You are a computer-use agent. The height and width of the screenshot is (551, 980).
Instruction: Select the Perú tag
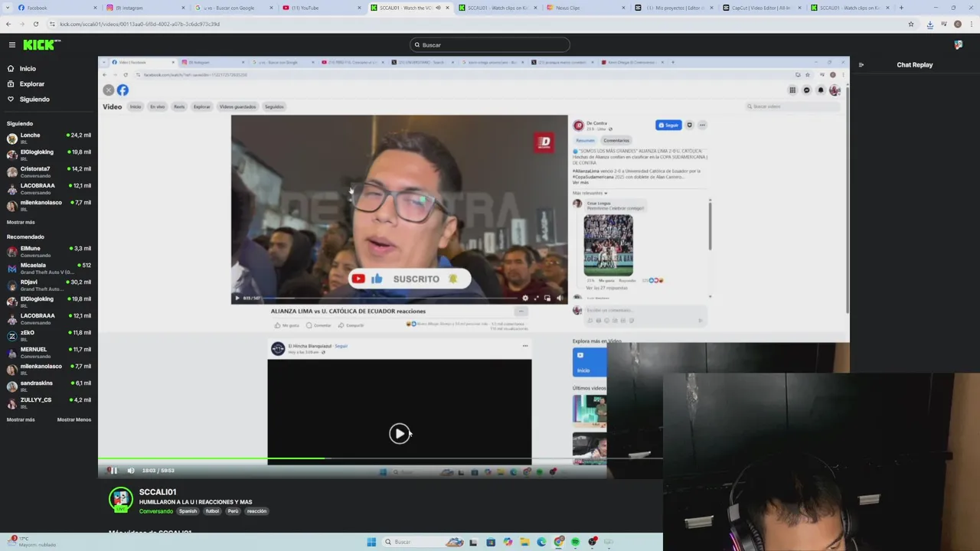233,511
